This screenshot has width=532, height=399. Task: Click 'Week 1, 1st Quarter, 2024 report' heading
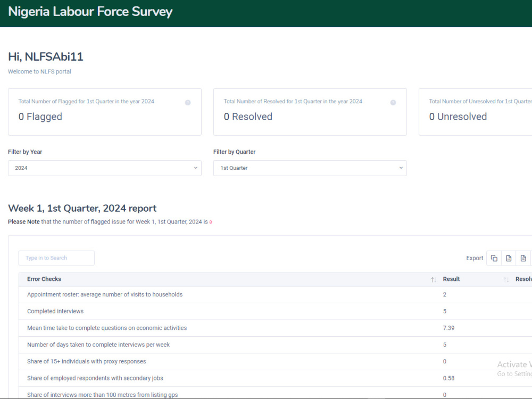point(82,208)
